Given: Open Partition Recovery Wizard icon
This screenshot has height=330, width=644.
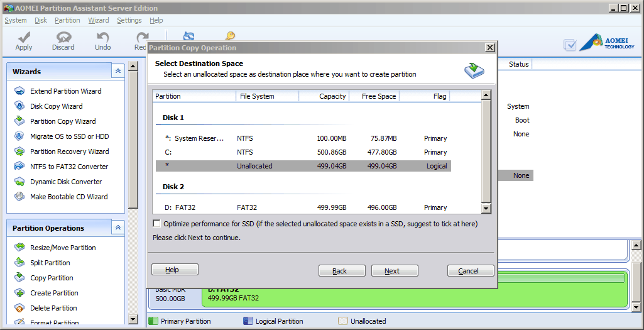Looking at the screenshot, I should point(19,151).
